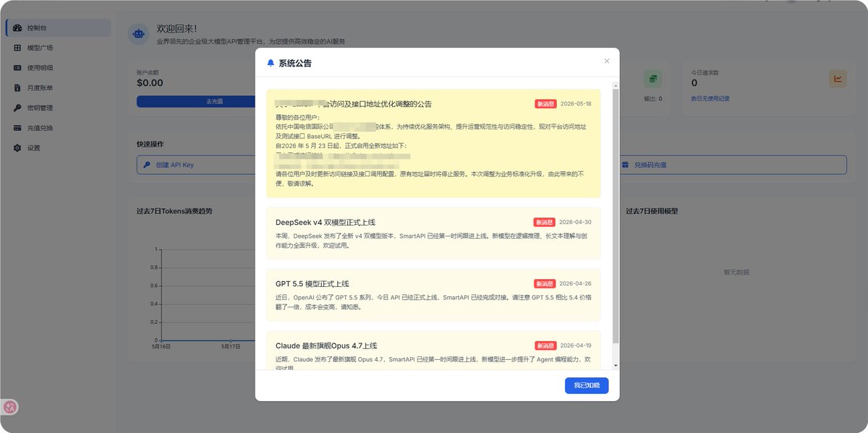The height and width of the screenshot is (433, 868).
Task: Click the GPT 5.5 announcement body text
Action: pos(433,302)
